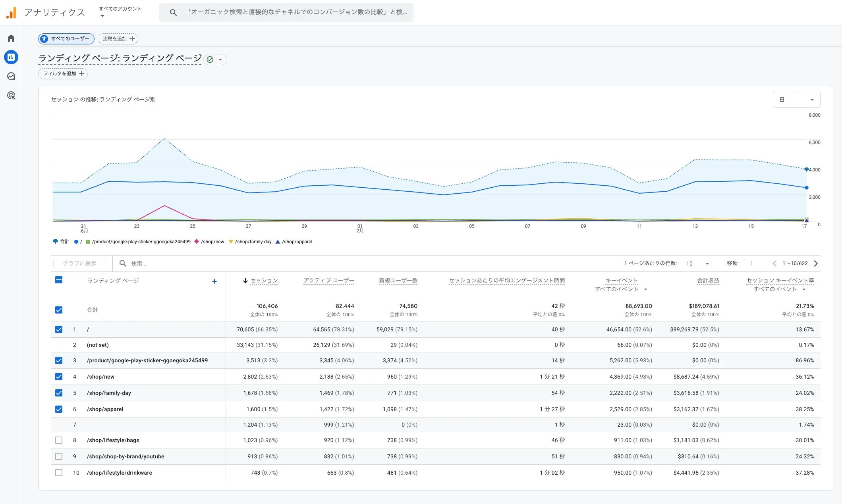
Task: Click the sort arrow beside セッション
Action: point(245,281)
